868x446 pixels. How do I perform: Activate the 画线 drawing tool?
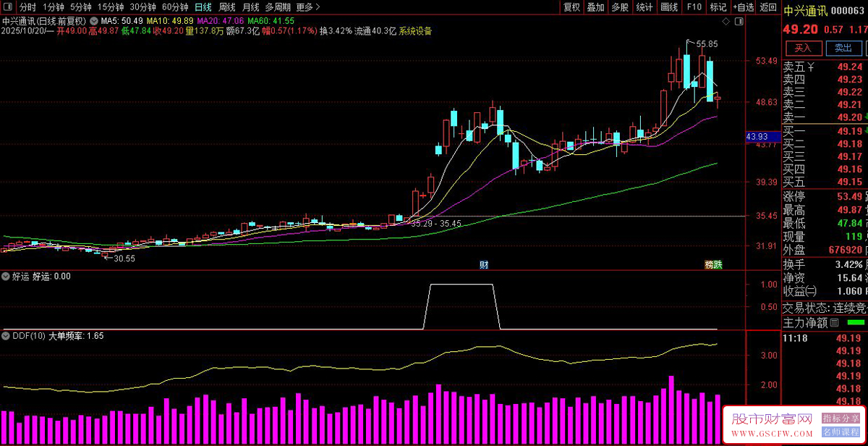pos(669,7)
